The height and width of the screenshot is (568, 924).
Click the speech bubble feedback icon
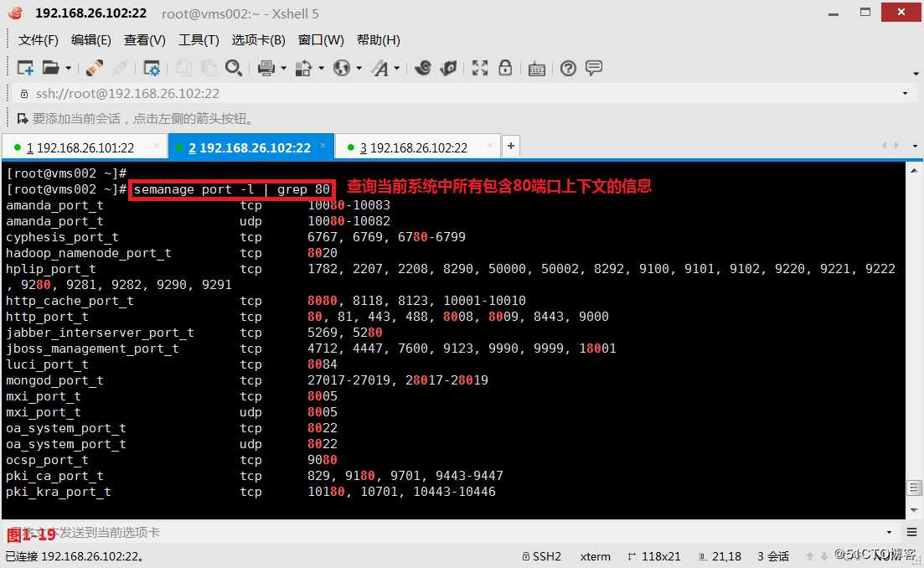click(593, 68)
